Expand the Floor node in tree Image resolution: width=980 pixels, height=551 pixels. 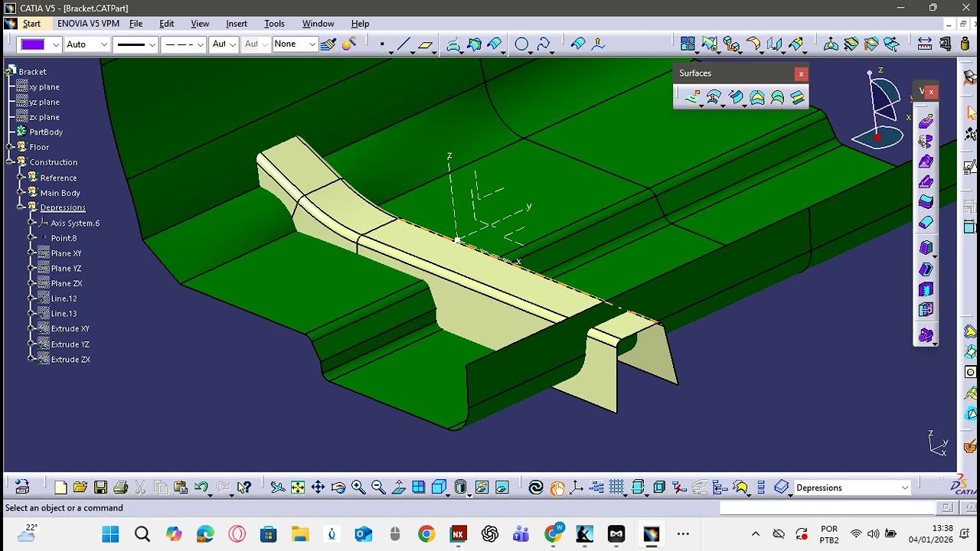tap(10, 147)
